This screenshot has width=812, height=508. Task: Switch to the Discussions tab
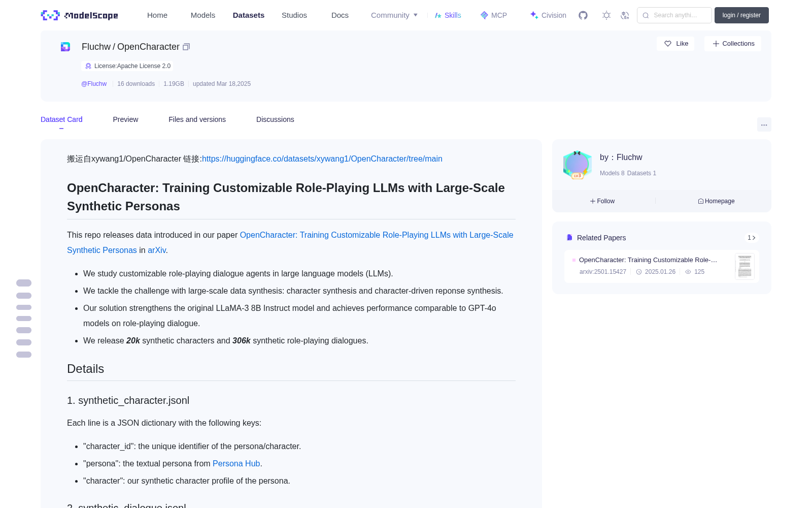coord(275,119)
